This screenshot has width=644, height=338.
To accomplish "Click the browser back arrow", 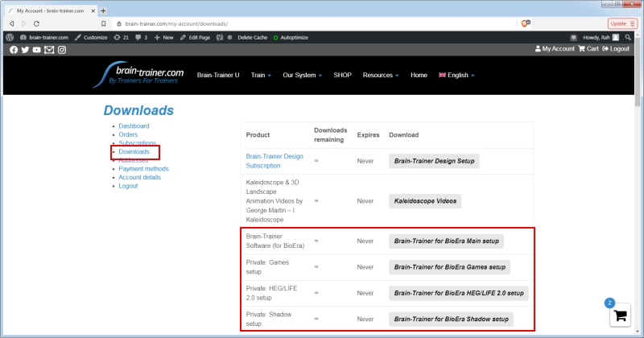I will [11, 23].
